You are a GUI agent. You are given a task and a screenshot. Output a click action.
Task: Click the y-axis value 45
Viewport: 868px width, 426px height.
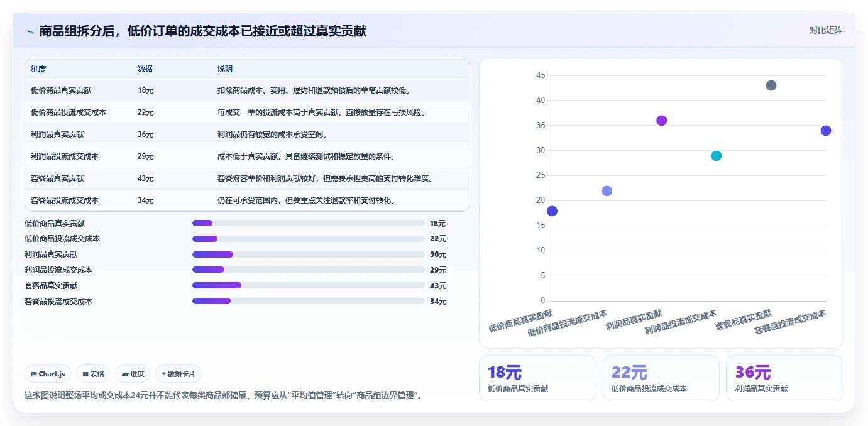click(541, 75)
